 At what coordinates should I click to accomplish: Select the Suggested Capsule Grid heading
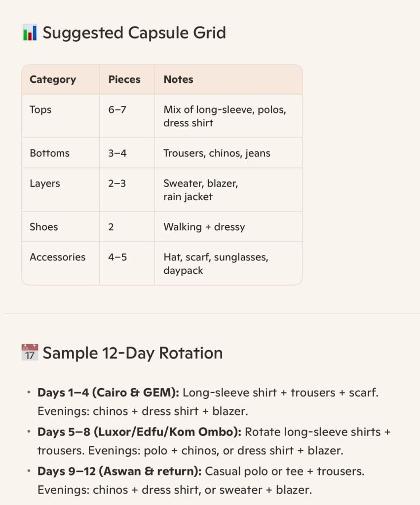134,33
